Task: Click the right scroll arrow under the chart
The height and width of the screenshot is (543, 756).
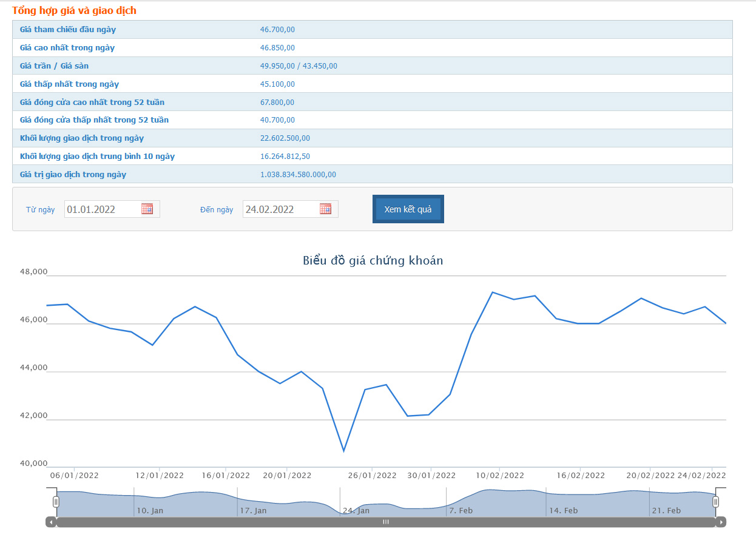Action: 721,522
